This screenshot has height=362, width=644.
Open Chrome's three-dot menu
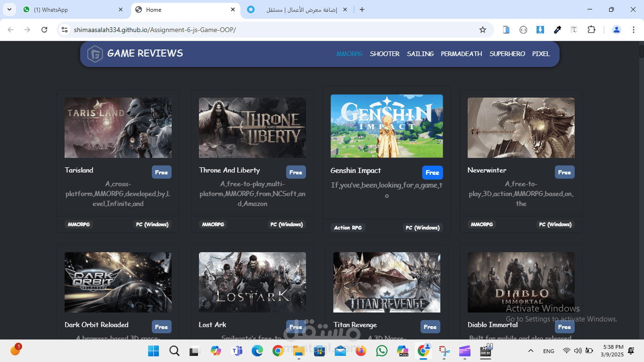(633, 30)
